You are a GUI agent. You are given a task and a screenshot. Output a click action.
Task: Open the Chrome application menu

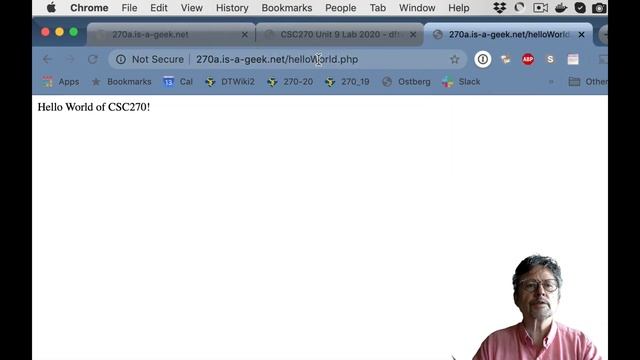89,8
